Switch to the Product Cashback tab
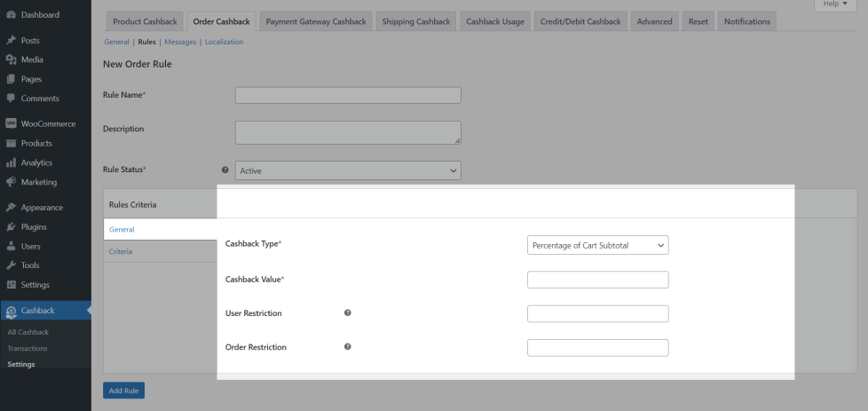 coord(144,21)
